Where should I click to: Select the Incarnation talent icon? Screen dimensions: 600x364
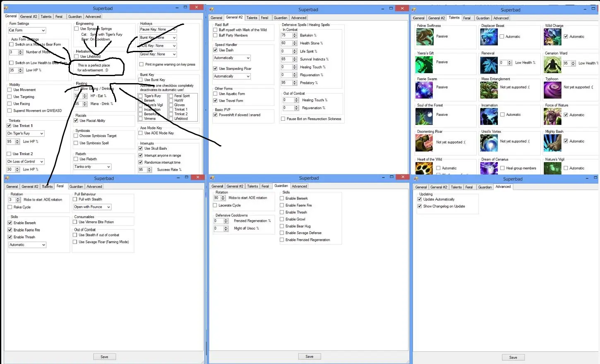489,117
